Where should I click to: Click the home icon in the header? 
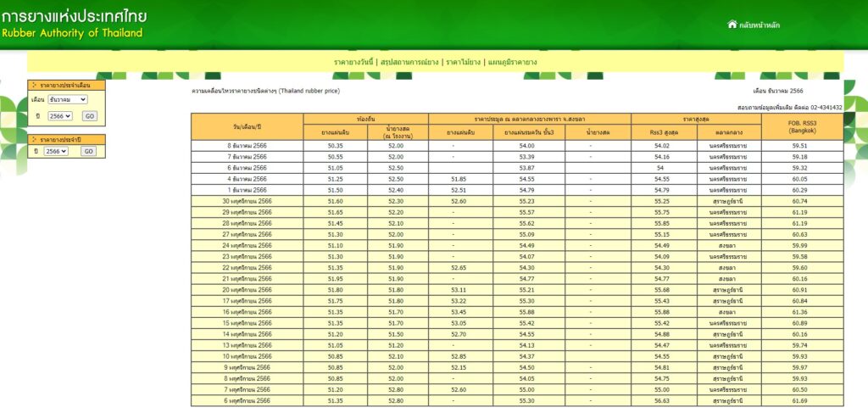point(732,25)
